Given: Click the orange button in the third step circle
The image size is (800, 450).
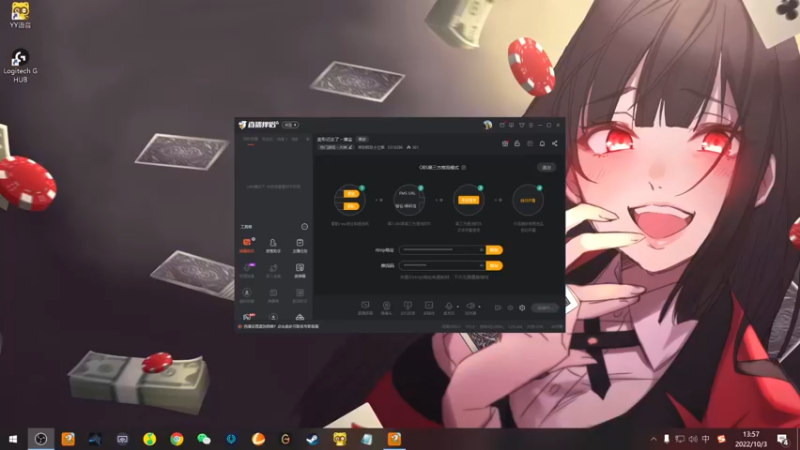Looking at the screenshot, I should [x=468, y=200].
